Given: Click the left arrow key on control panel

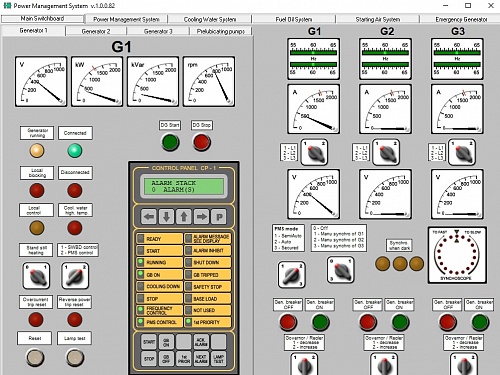Looking at the screenshot, I should [149, 217].
